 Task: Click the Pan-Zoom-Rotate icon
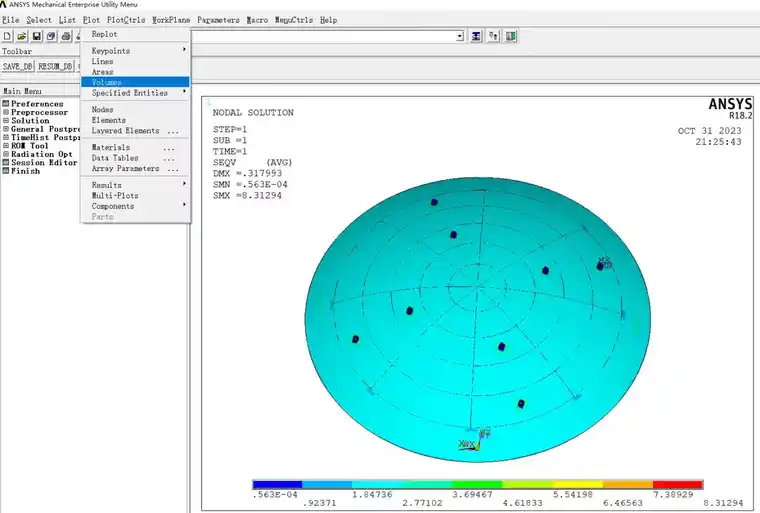pyautogui.click(x=51, y=36)
